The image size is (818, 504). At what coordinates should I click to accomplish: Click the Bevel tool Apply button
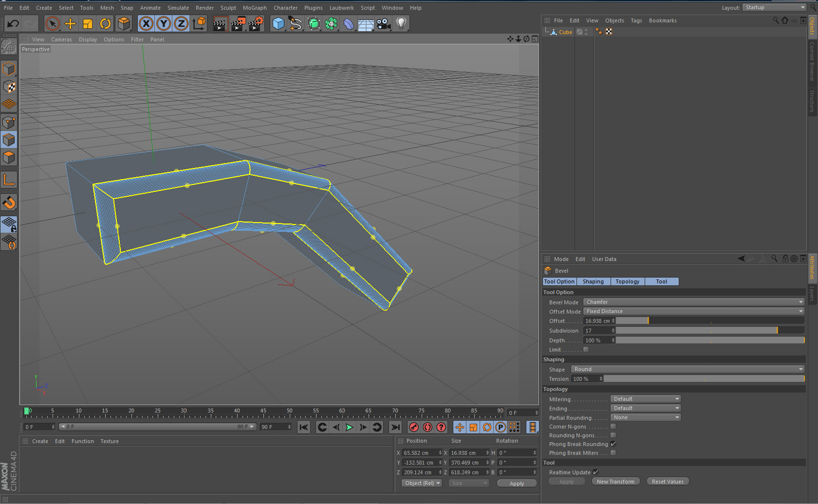click(x=566, y=482)
